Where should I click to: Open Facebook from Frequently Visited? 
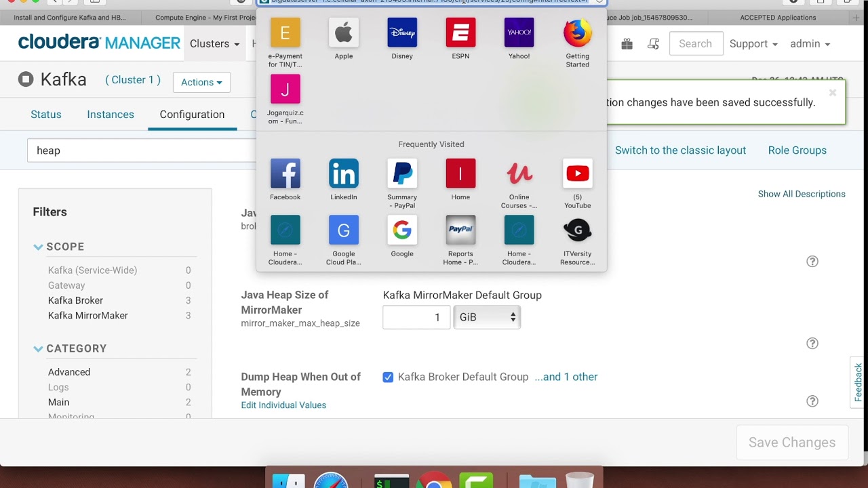[285, 174]
